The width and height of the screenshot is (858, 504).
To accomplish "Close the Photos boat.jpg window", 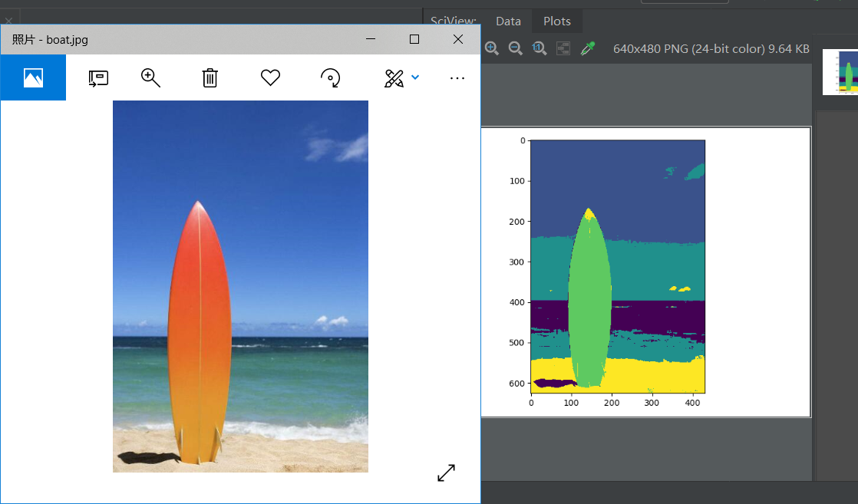I will coord(458,39).
